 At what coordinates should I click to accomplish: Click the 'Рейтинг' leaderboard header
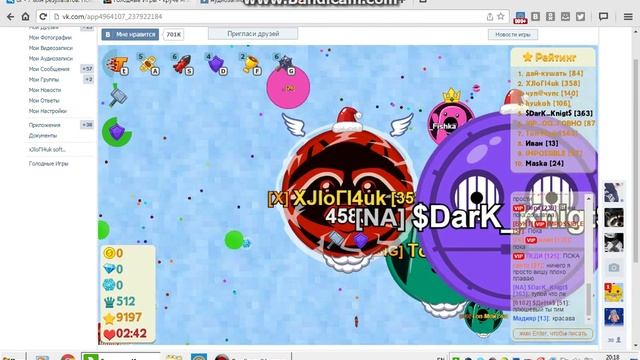click(550, 58)
